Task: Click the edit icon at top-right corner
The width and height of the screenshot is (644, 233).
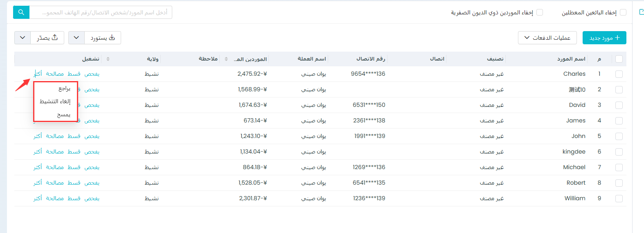Action: click(641, 12)
